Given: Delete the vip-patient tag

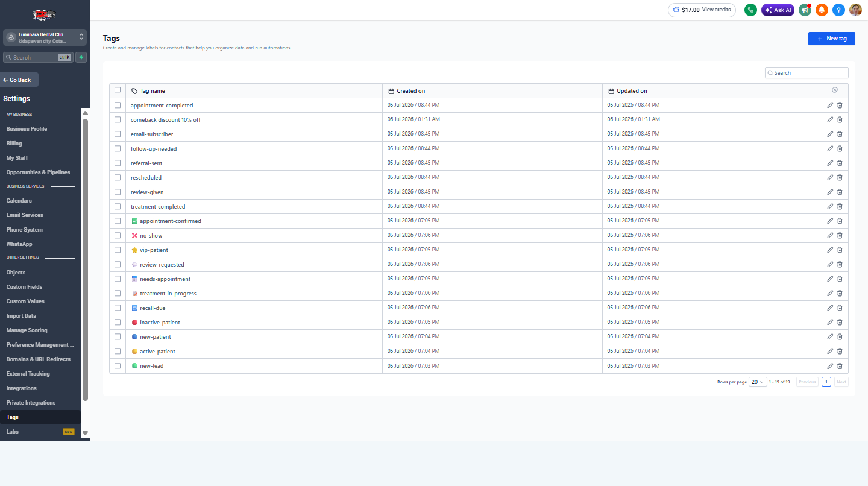Looking at the screenshot, I should [840, 250].
